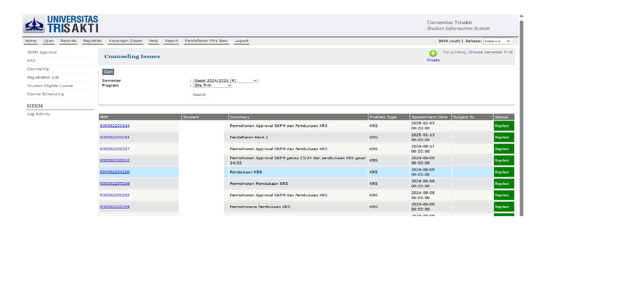Open Pendaftaran Mhs Baru menu
The height and width of the screenshot is (298, 644).
pos(206,41)
